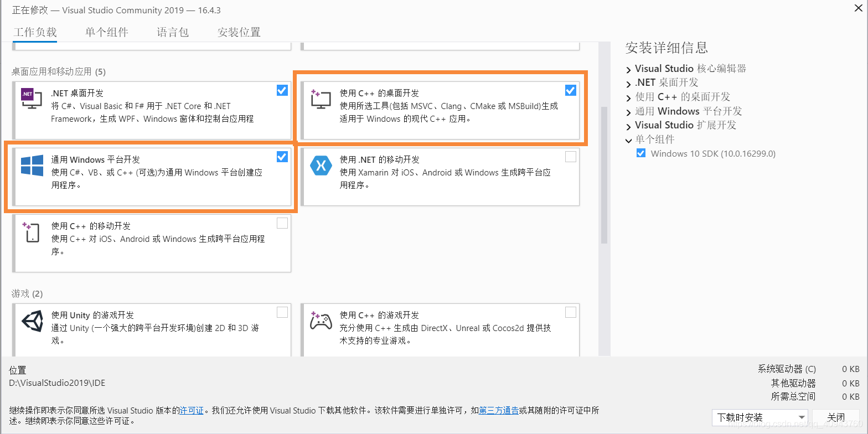Expand Visual Studio 核心编辑器 details
The height and width of the screenshot is (434, 868).
629,70
